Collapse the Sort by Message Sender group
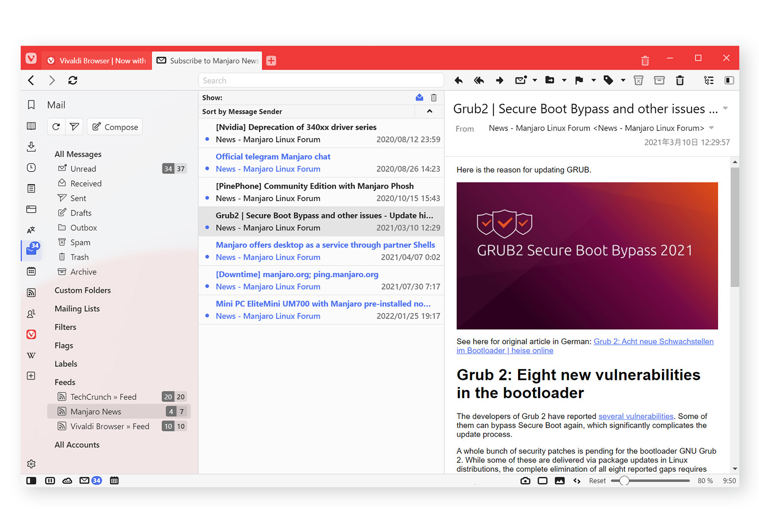759x532 pixels. [430, 111]
